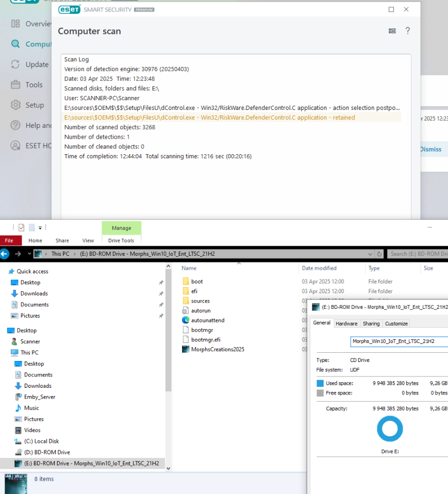This screenshot has width=448, height=494.
Task: Select Quick access in the navigation pane
Action: (32, 271)
